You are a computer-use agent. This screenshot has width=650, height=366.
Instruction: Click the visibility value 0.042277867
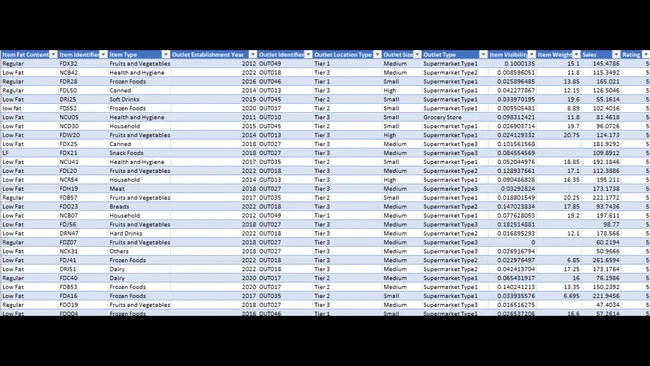pyautogui.click(x=512, y=90)
